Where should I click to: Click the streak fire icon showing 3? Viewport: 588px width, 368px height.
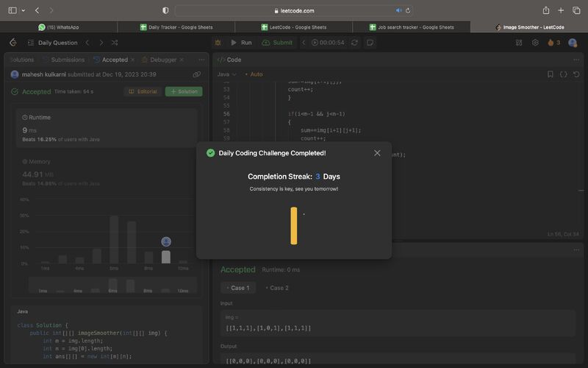coord(553,43)
